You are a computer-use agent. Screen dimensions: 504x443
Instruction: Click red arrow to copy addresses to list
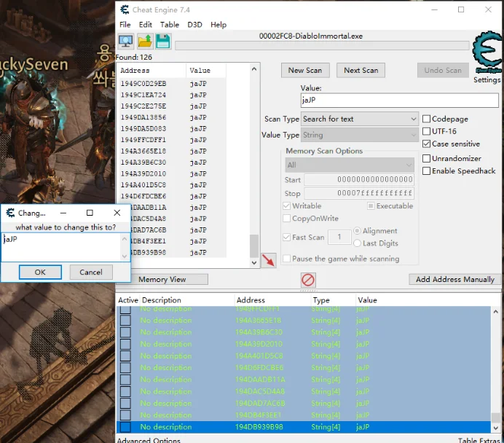coord(268,260)
